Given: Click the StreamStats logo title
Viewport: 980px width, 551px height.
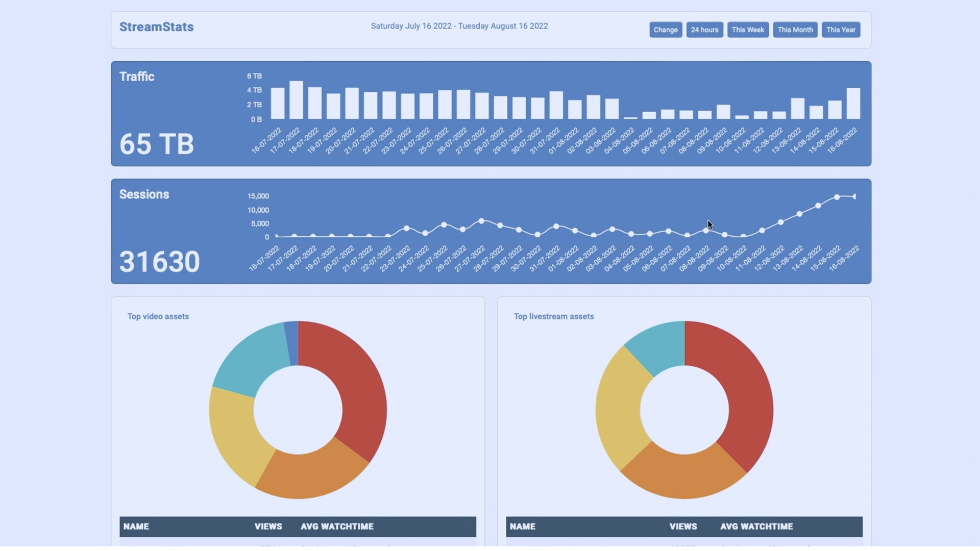Looking at the screenshot, I should click(156, 27).
